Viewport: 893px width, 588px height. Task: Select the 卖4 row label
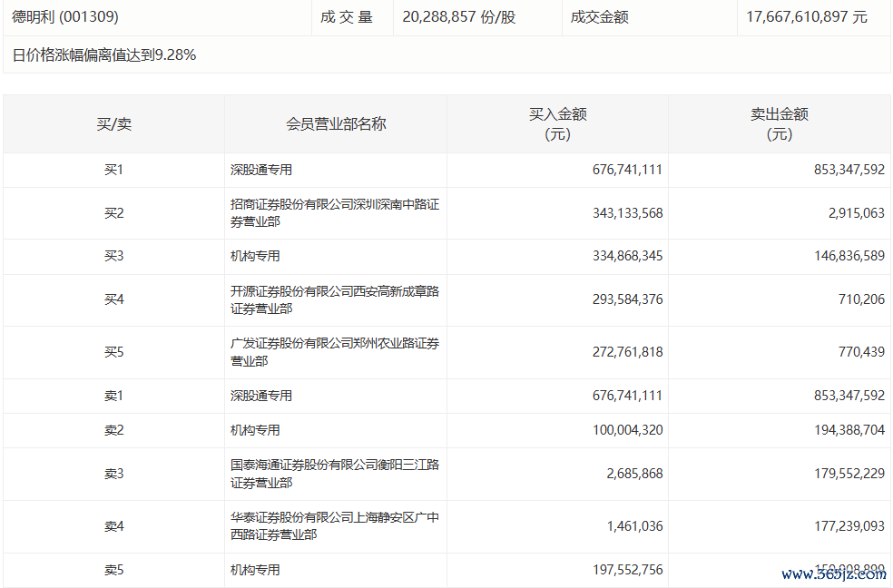[x=114, y=526]
